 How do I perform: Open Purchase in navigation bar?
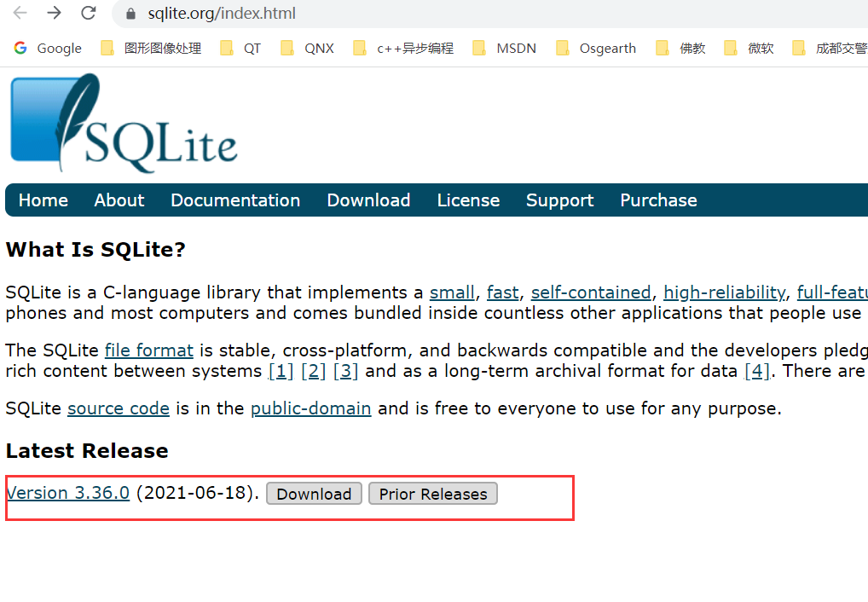click(659, 200)
